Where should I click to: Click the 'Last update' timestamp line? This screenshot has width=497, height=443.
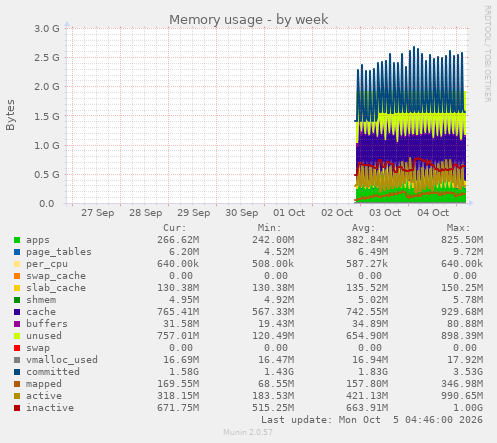click(372, 420)
